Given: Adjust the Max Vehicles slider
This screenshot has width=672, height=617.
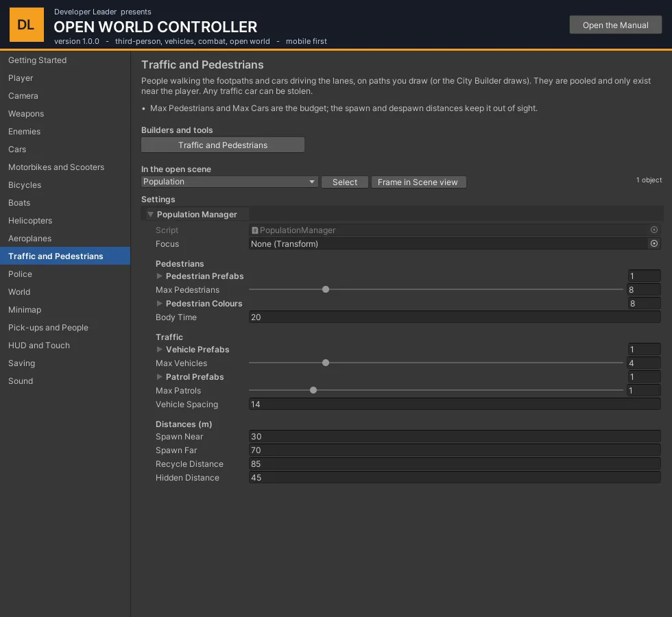Looking at the screenshot, I should (x=326, y=363).
